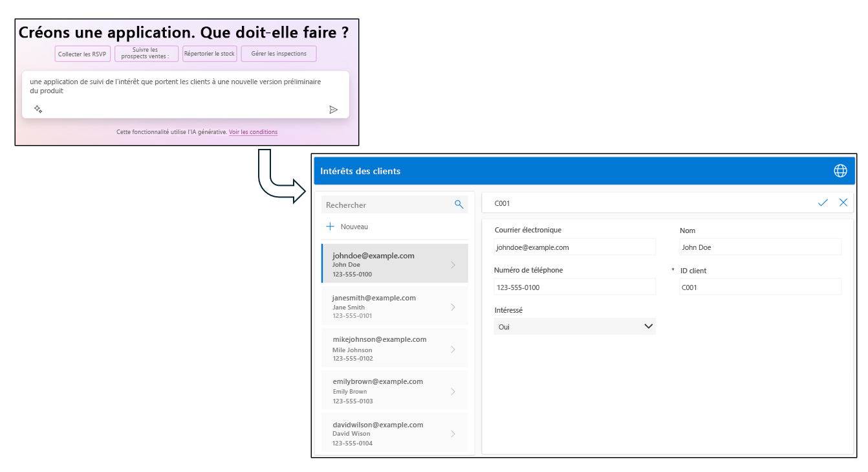Click the sparkle AI icon in prompt box

tap(38, 109)
